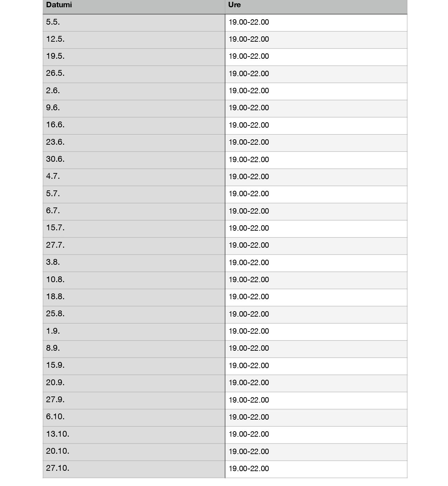Select the cell containing 2.6.
Image resolution: width=448 pixels, height=486 pixels.
coord(134,91)
